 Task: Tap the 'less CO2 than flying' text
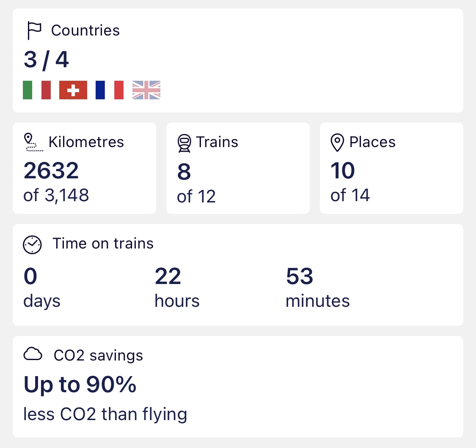[x=105, y=414]
